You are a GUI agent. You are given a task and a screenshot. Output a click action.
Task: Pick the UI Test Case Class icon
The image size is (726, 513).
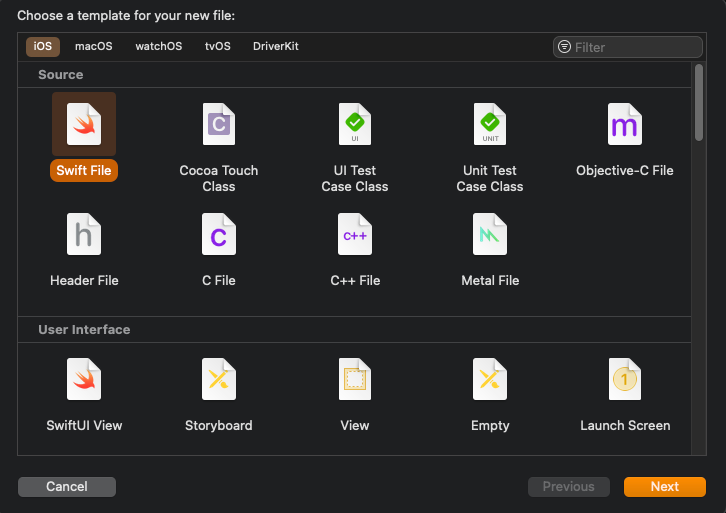point(355,124)
